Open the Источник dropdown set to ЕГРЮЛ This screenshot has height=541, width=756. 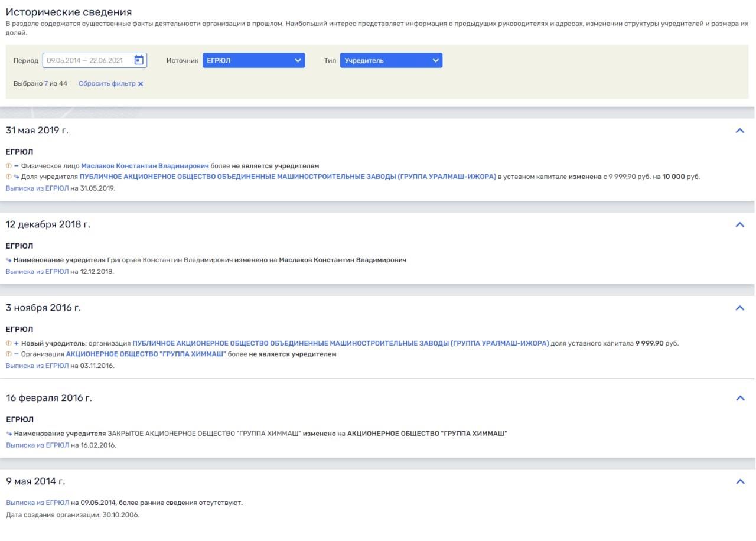(254, 60)
